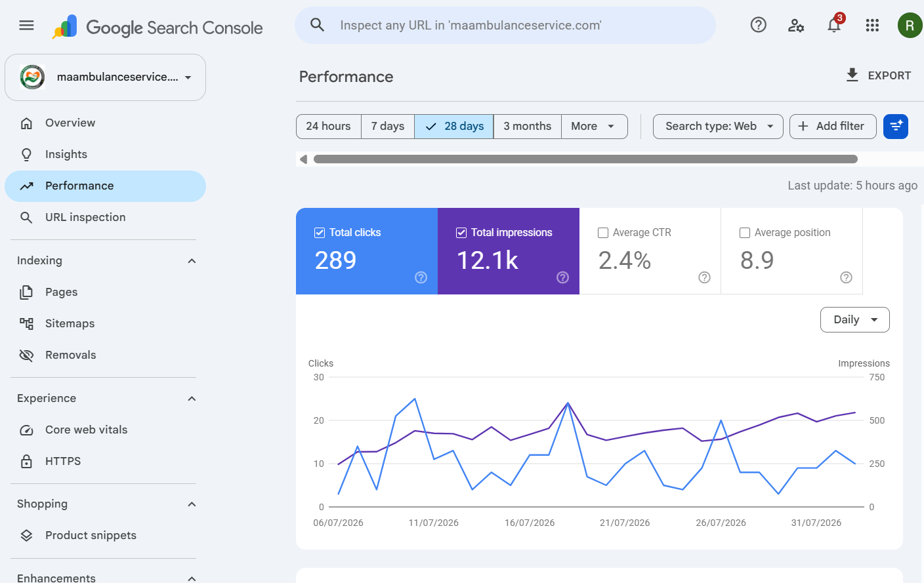
Task: Open the account avatar R
Action: pos(910,26)
